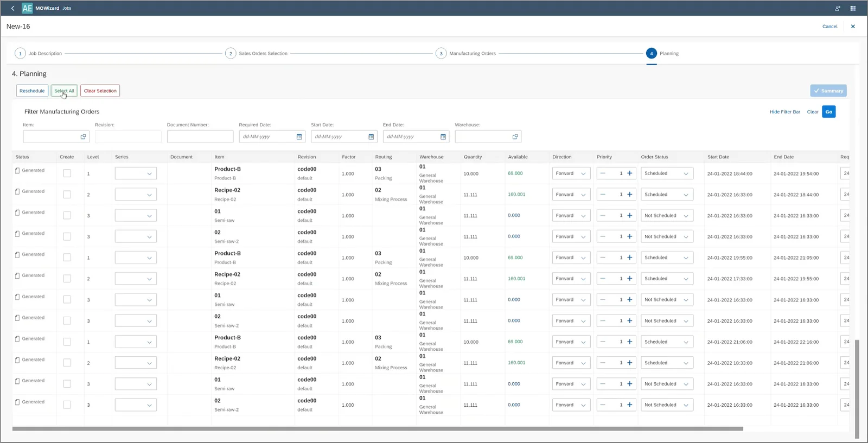Viewport: 868px width, 443px height.
Task: Open Order Status dropdown for Product-B starting 19:55:00
Action: (x=667, y=258)
